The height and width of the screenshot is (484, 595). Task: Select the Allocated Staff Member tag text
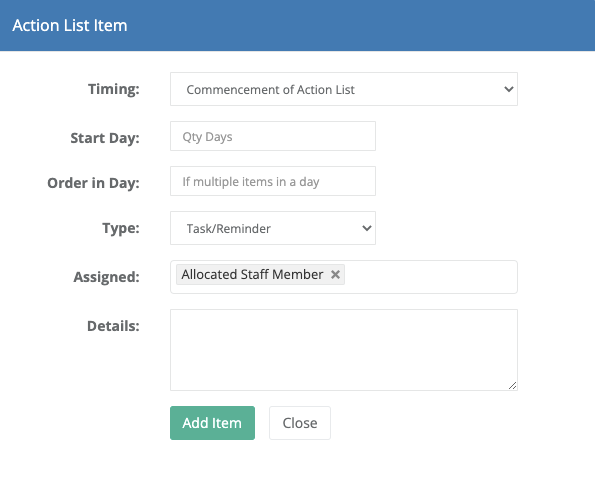pos(252,274)
